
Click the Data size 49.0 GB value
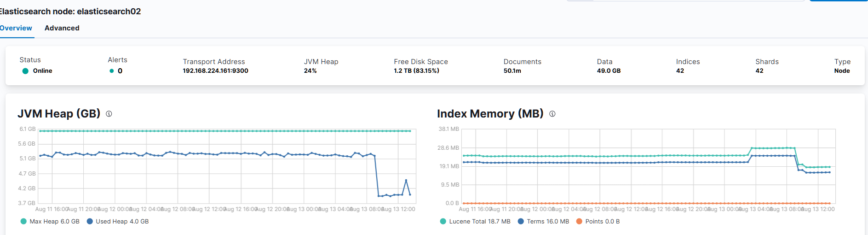[609, 71]
